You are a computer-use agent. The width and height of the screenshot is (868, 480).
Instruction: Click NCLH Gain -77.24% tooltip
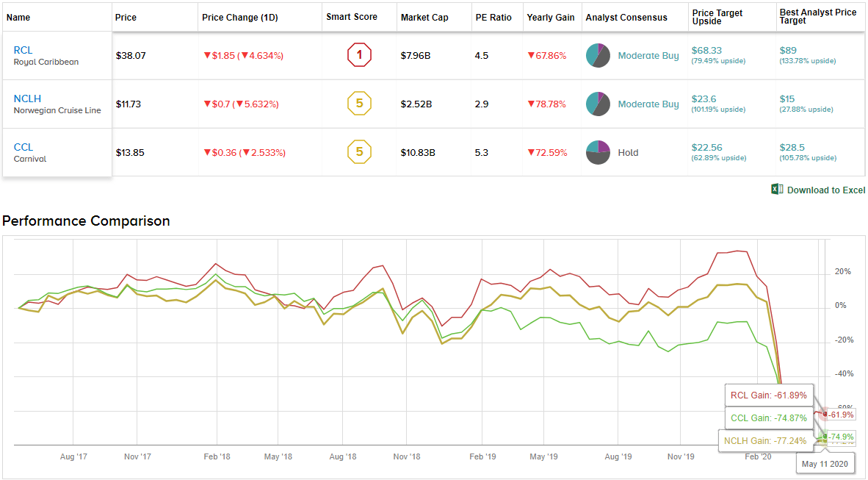[x=766, y=440]
